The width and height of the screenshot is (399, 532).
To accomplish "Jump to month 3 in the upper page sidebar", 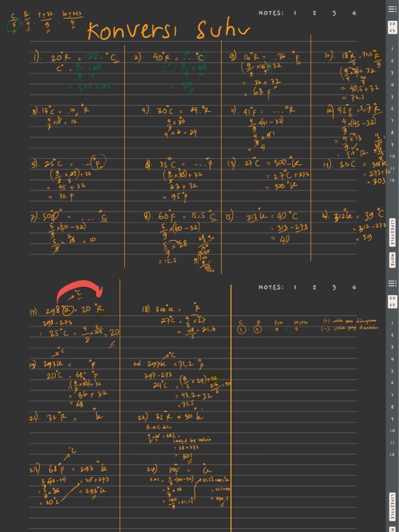I will point(392,73).
